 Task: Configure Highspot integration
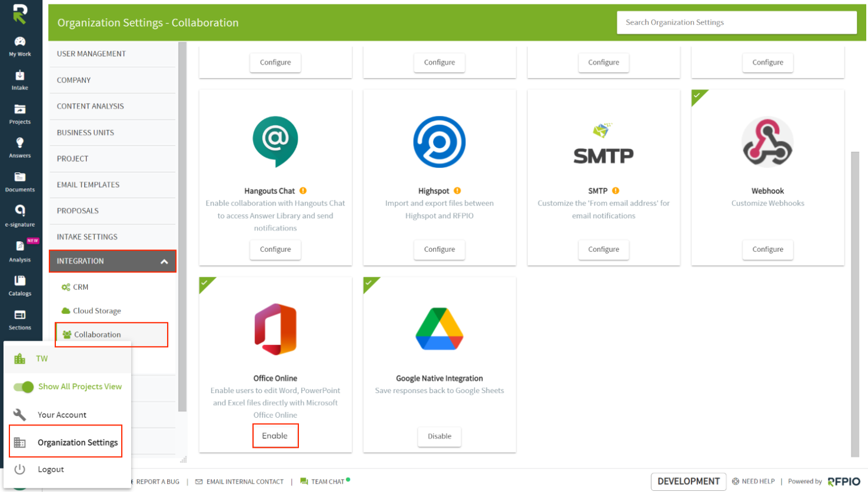coord(440,250)
